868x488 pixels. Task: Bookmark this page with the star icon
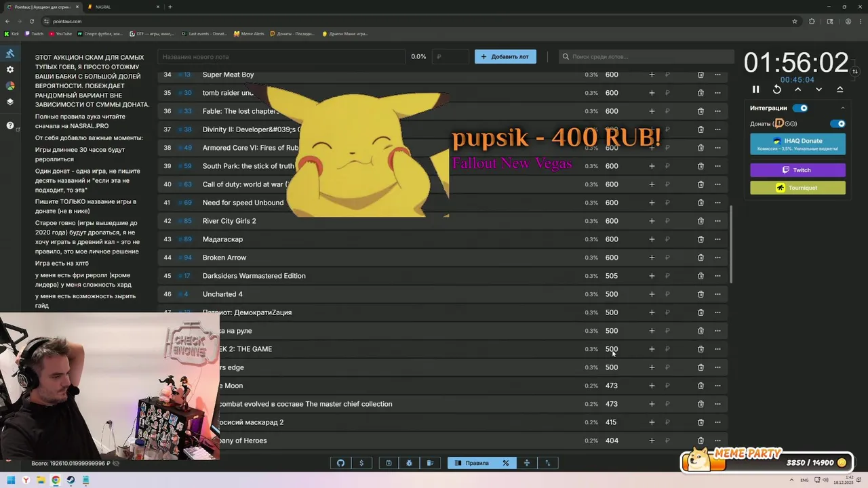coord(795,21)
